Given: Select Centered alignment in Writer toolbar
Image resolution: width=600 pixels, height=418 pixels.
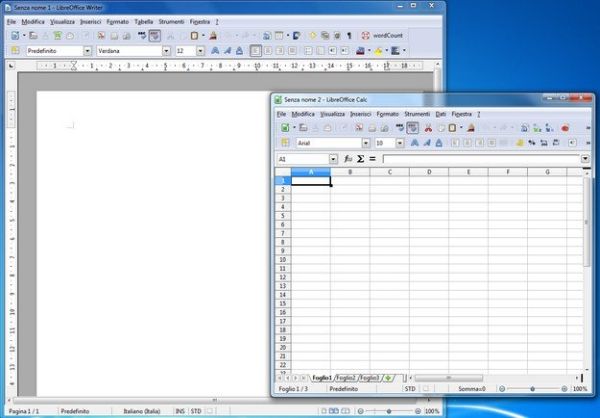Looking at the screenshot, I should 268,51.
